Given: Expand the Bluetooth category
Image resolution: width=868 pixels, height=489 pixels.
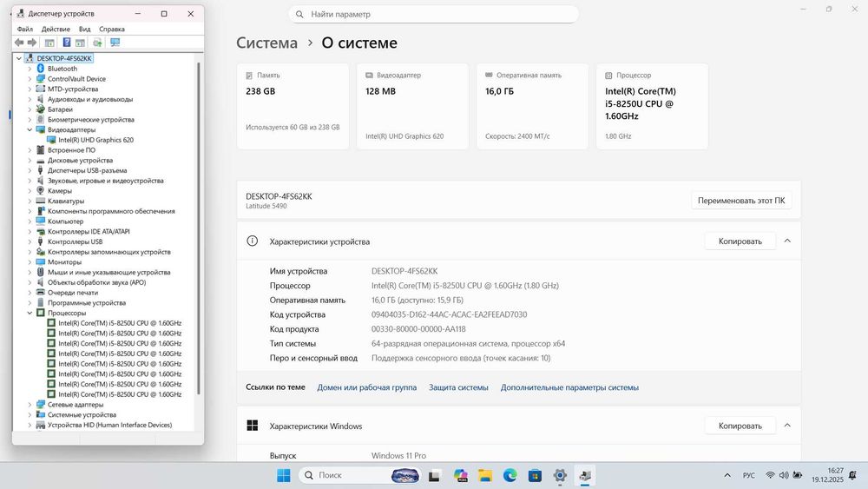Looking at the screenshot, I should 30,69.
